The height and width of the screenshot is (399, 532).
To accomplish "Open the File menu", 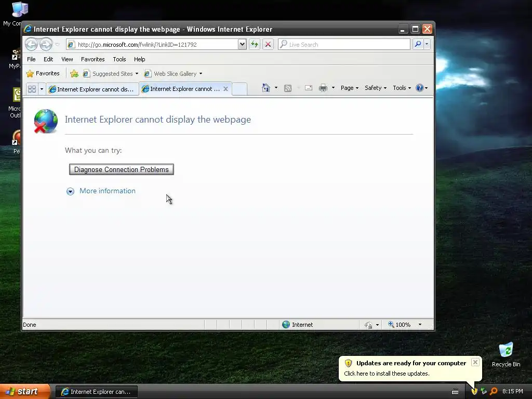I will click(x=31, y=59).
